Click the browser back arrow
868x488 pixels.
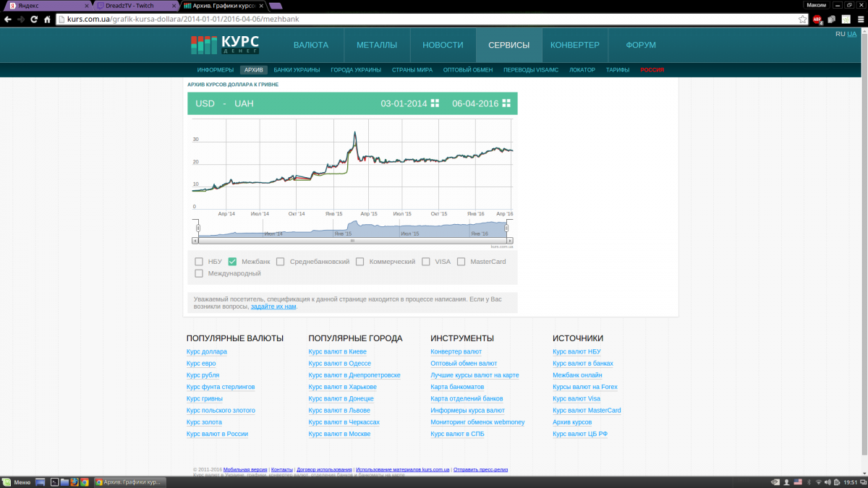pyautogui.click(x=7, y=20)
